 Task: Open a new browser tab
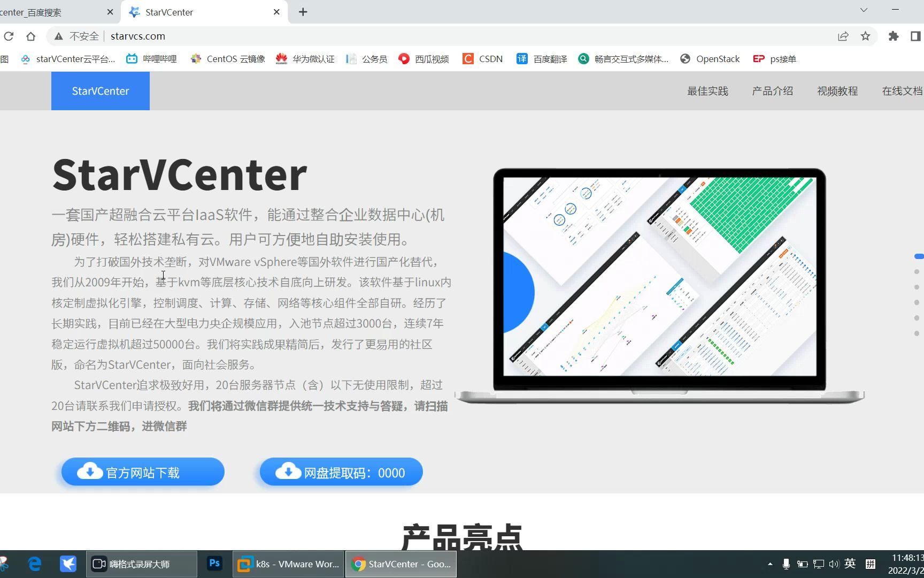click(x=303, y=12)
